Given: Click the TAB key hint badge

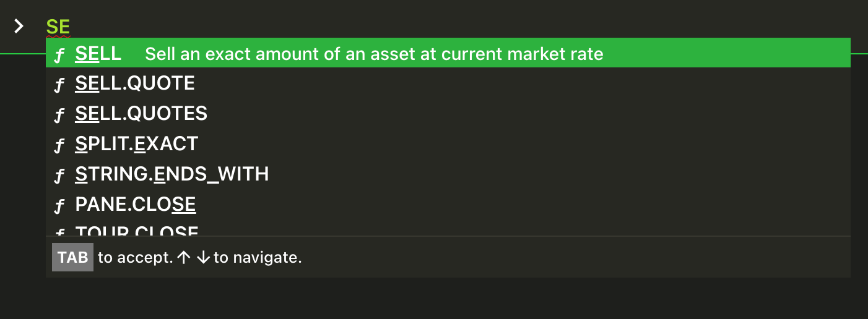Looking at the screenshot, I should [72, 257].
